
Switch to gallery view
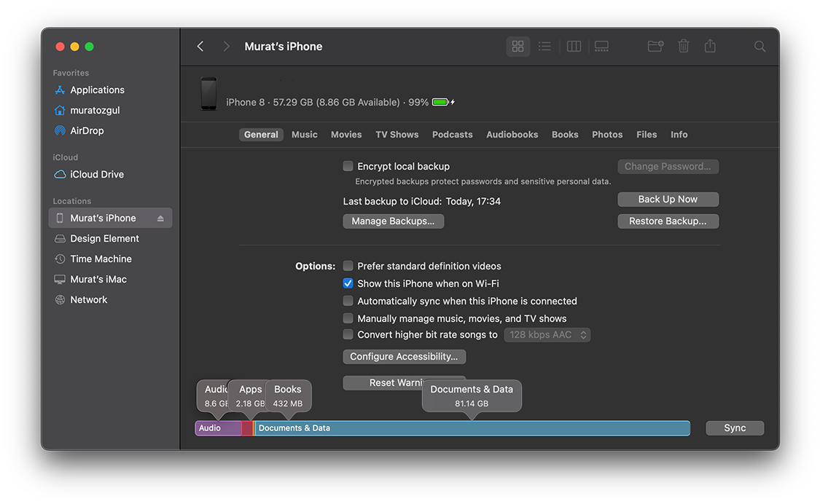[601, 47]
